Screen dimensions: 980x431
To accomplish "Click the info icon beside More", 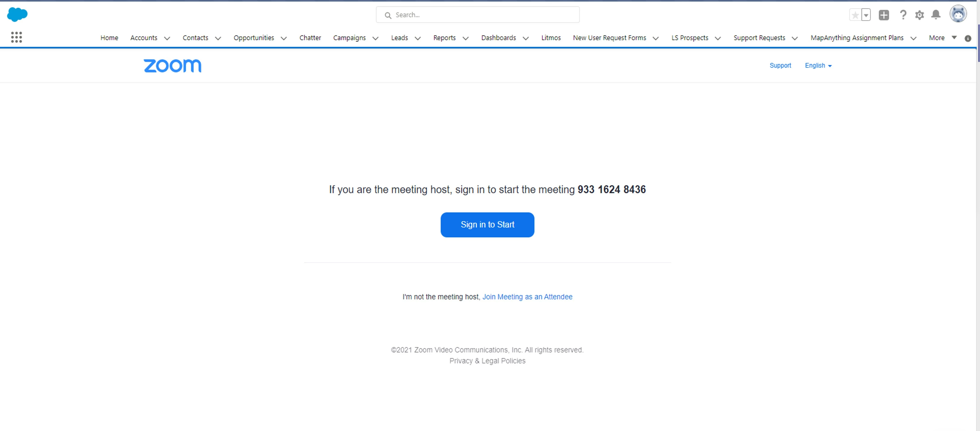I will click(968, 38).
